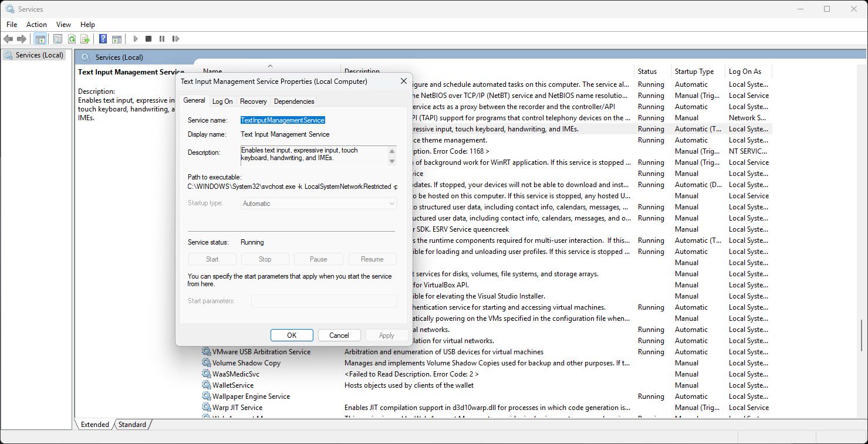Viewport: 868px width, 444px height.
Task: Toggle the Show/Hide Action Pane toolbar icon
Action: (117, 39)
